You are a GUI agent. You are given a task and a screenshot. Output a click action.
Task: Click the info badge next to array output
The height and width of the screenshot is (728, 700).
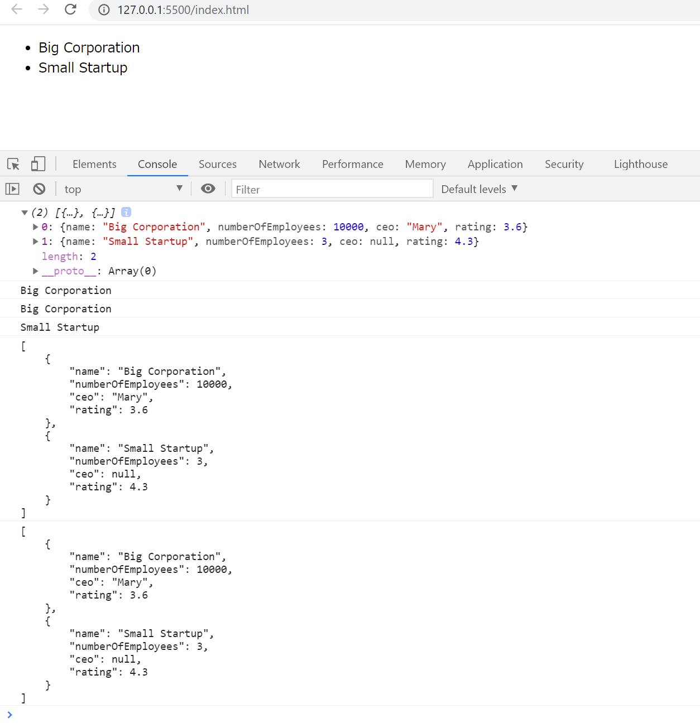point(126,212)
